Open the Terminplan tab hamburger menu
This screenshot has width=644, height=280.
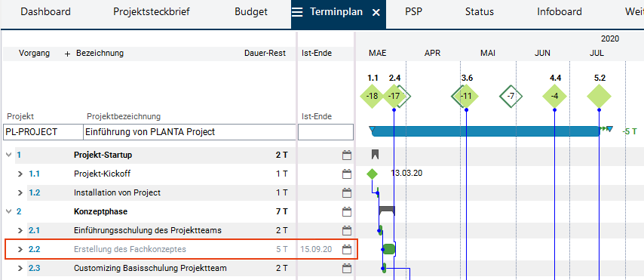(297, 12)
